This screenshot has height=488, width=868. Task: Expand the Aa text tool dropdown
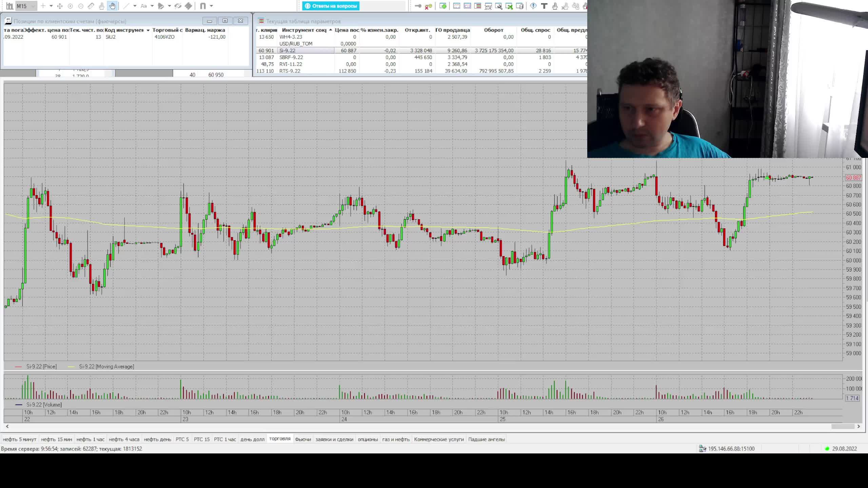pos(152,6)
